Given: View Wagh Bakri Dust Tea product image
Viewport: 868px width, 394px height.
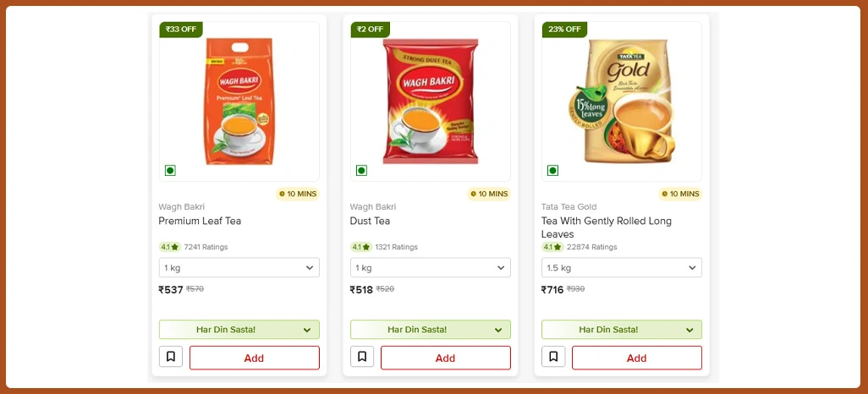Looking at the screenshot, I should [431, 101].
